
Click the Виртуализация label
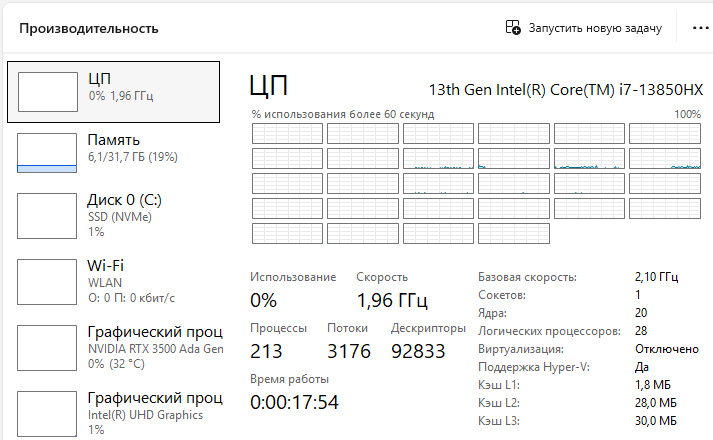click(521, 349)
